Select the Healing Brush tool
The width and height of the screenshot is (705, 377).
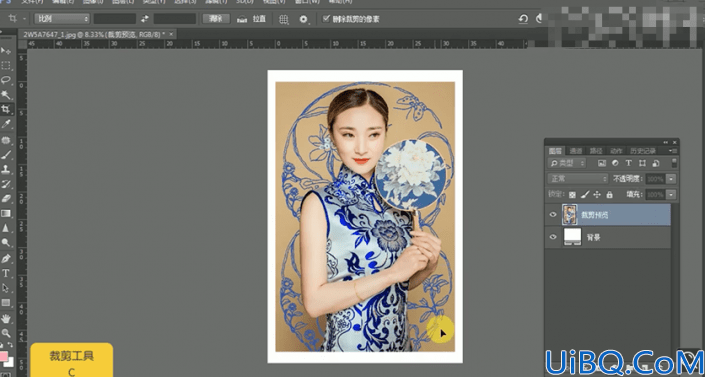coord(6,140)
